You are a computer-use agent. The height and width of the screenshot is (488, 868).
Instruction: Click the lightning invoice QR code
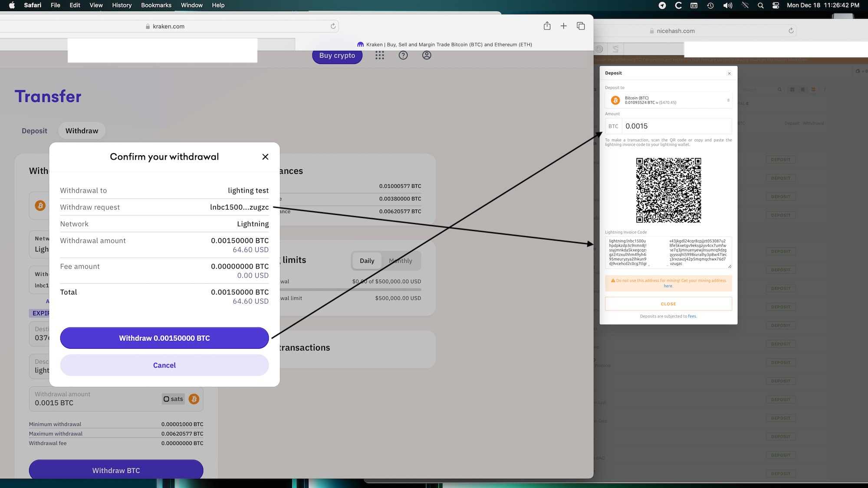point(668,190)
